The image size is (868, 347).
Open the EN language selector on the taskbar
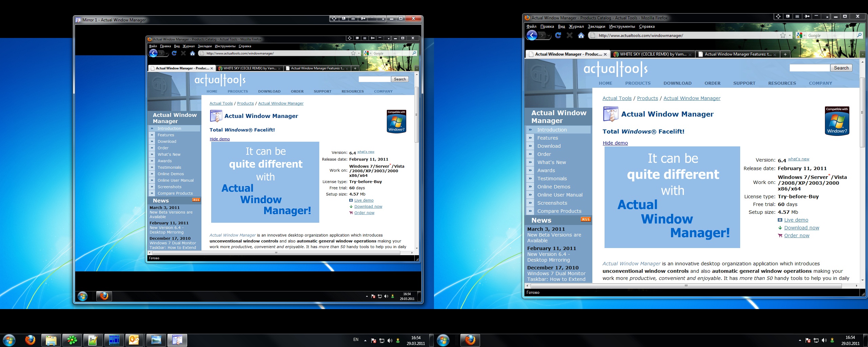[x=356, y=340]
